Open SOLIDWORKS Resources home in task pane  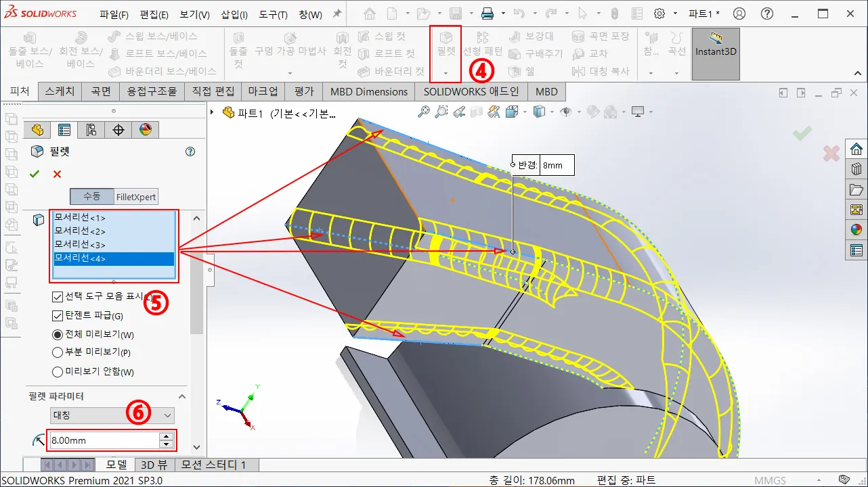856,149
